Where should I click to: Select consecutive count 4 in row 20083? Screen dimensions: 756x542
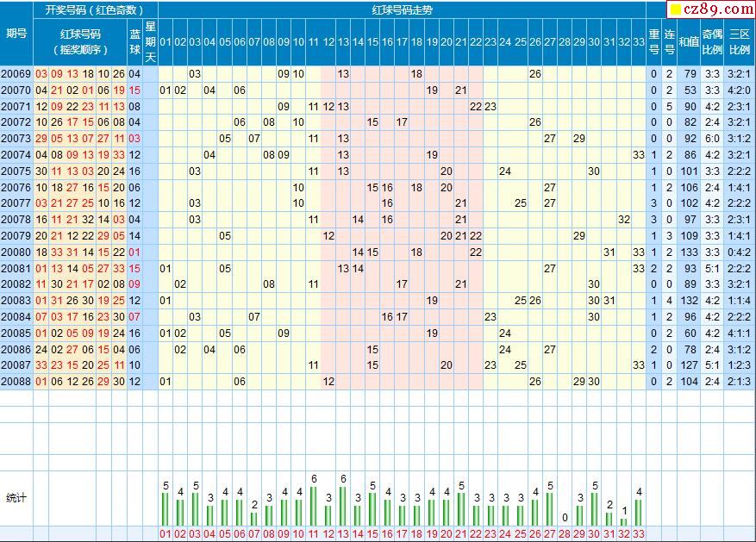(669, 300)
